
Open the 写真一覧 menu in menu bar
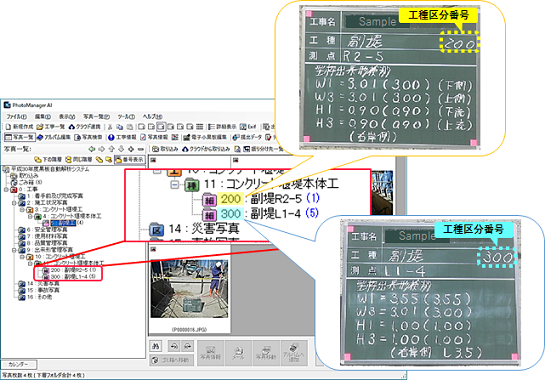[x=96, y=116]
